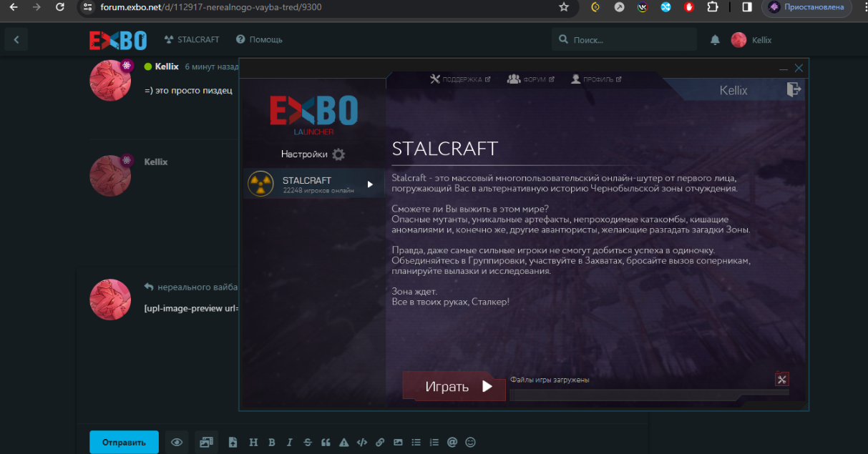Open the emoji picker in composer
Image resolution: width=868 pixels, height=454 pixels.
click(470, 443)
